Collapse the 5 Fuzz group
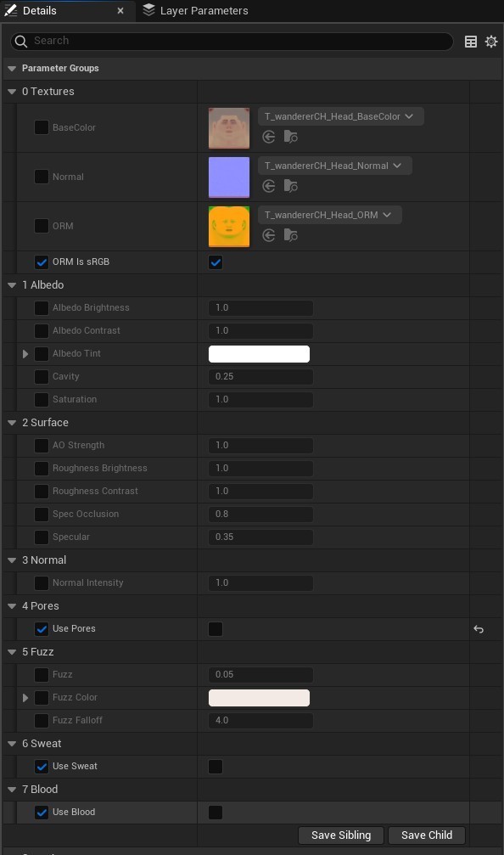The width and height of the screenshot is (504, 855). pos(11,651)
